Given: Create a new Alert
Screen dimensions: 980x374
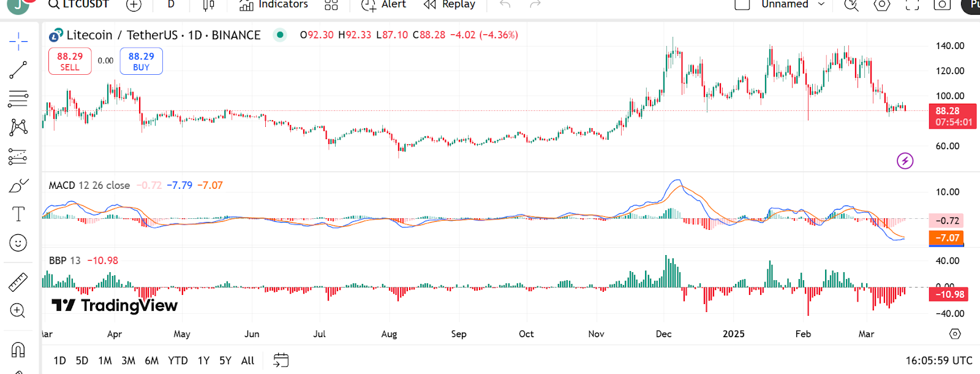Looking at the screenshot, I should click(383, 4).
